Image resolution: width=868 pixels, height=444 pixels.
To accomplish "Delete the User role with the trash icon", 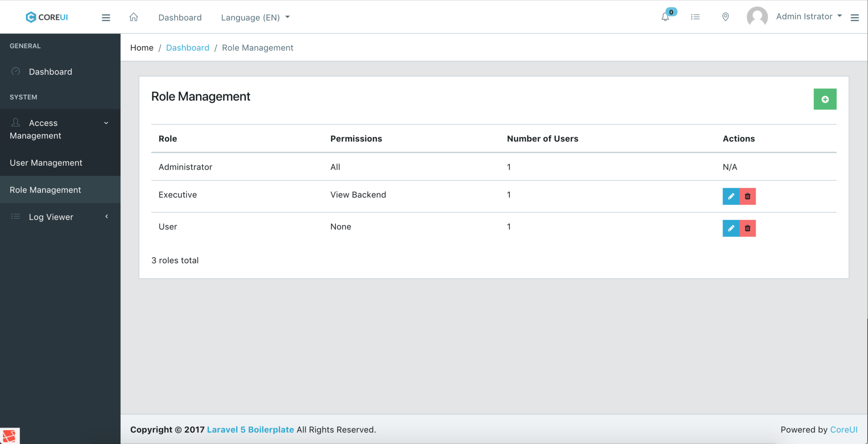I will click(x=747, y=228).
